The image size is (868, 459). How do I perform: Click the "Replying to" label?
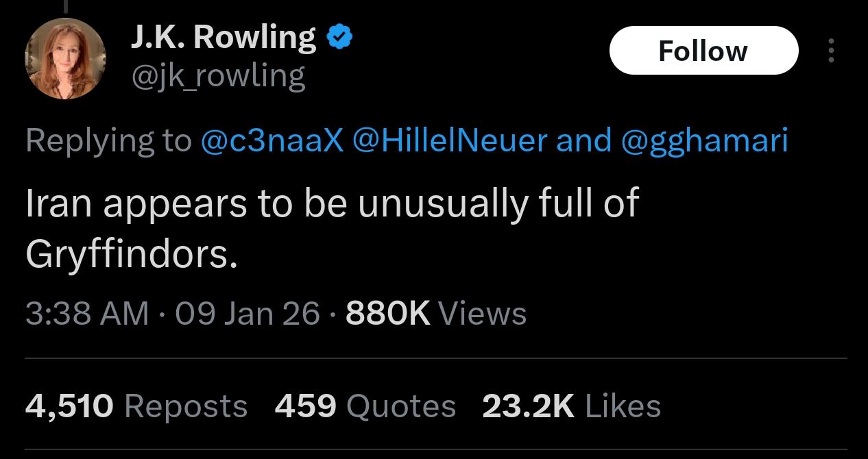[x=109, y=140]
